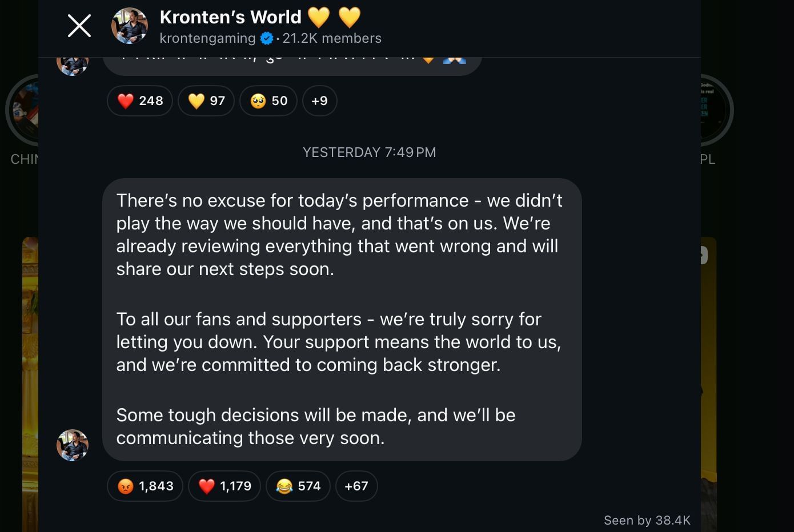View the 21.2K members list
This screenshot has width=794, height=532.
(x=332, y=39)
